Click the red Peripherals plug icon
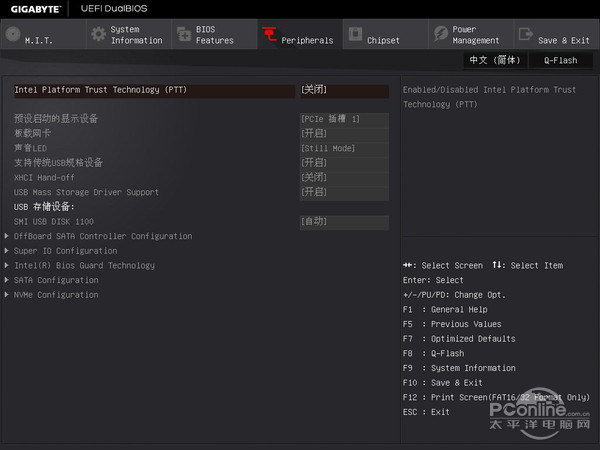Image resolution: width=600 pixels, height=450 pixels. [x=270, y=34]
